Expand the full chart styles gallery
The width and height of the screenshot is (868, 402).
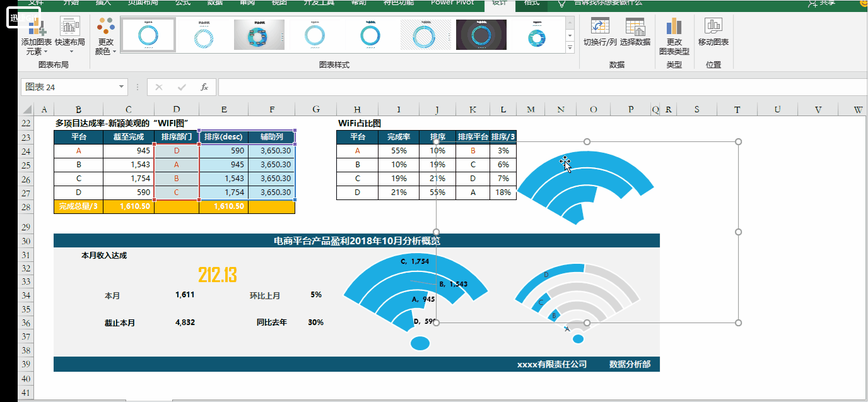point(570,47)
